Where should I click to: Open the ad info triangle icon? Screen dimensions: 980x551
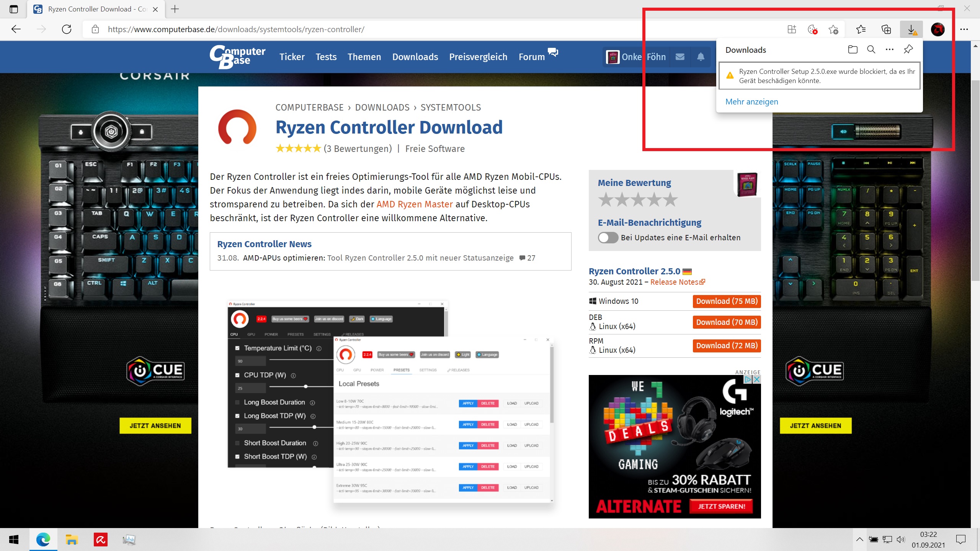point(748,380)
